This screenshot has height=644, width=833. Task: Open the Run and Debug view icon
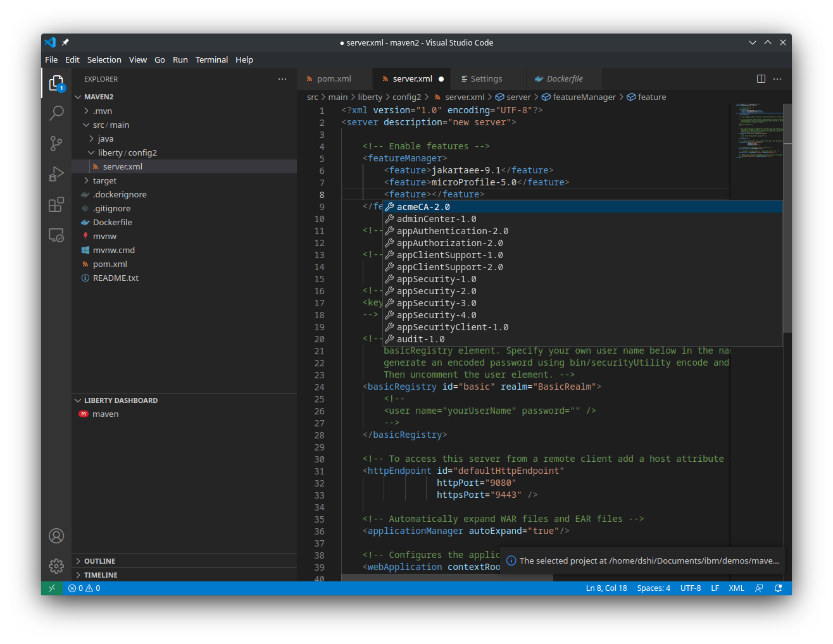click(56, 174)
